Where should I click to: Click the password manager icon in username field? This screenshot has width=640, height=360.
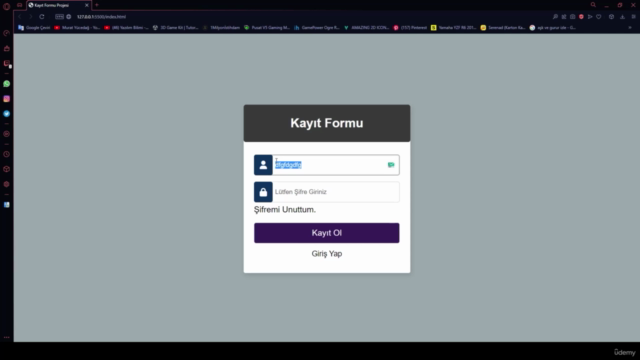[391, 165]
